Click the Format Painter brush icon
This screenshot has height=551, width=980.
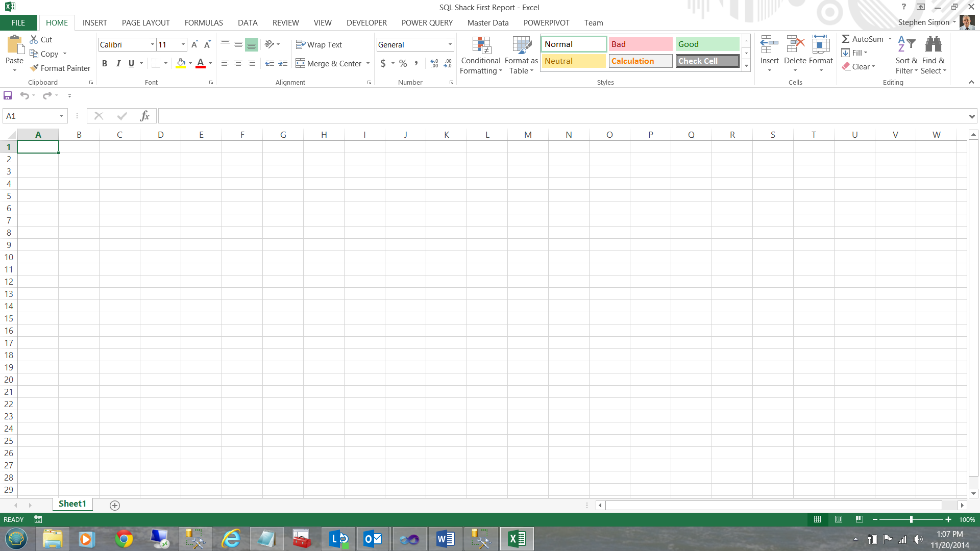point(34,68)
